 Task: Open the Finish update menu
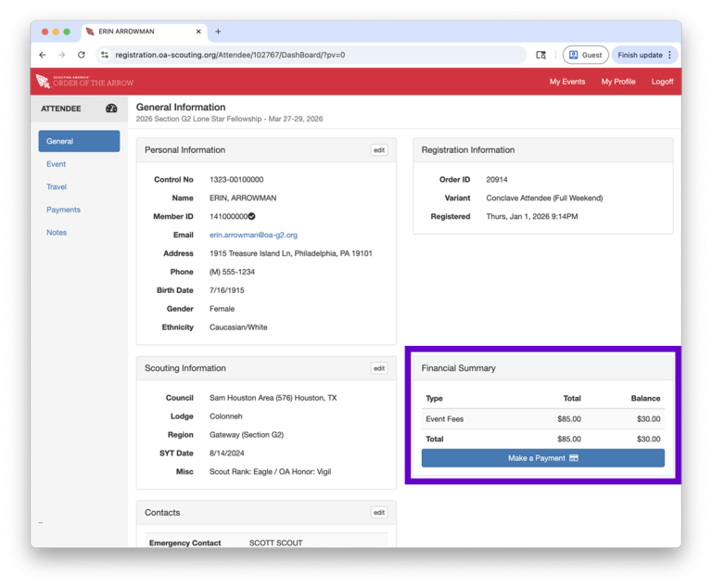(645, 55)
